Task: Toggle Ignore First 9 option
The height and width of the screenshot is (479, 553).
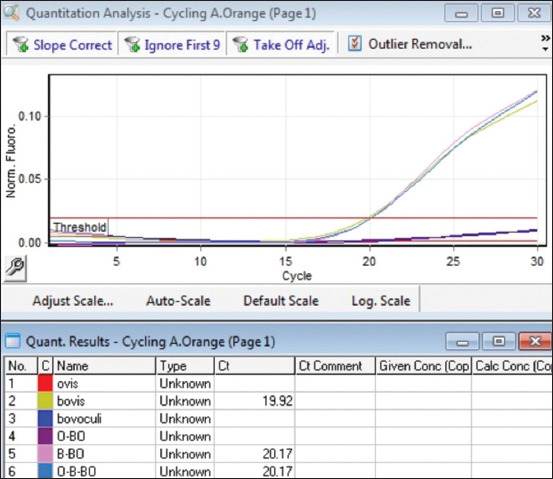Action: tap(172, 44)
